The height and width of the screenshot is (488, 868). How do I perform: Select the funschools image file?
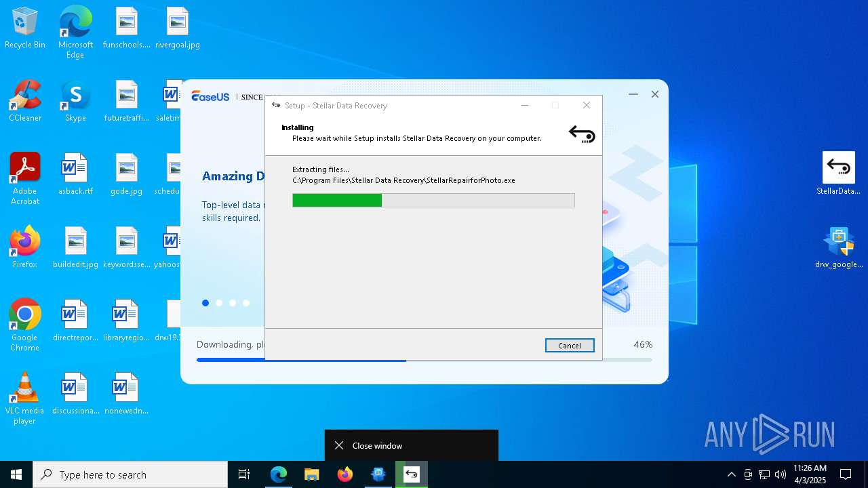126,28
